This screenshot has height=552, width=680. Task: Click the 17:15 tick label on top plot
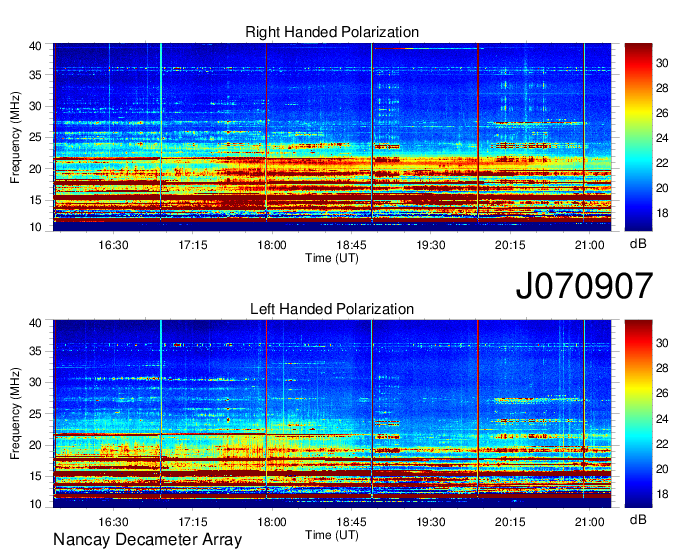[193, 245]
